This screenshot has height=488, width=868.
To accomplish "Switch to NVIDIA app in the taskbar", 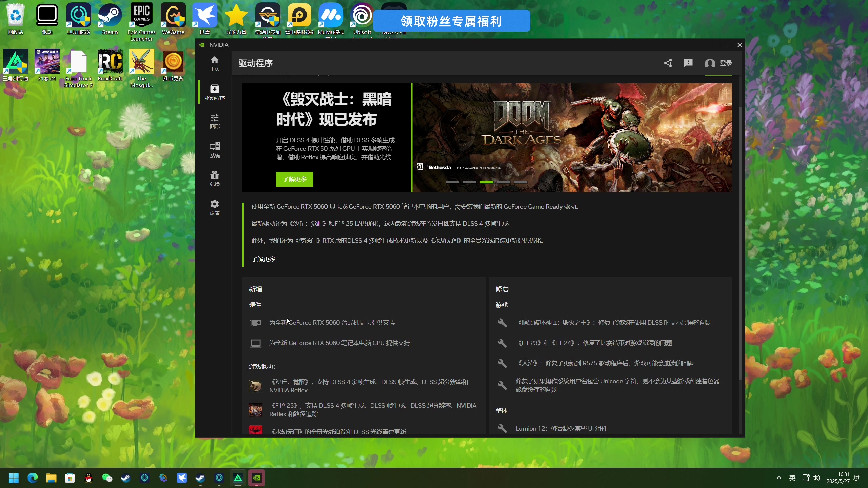I will pos(257,478).
